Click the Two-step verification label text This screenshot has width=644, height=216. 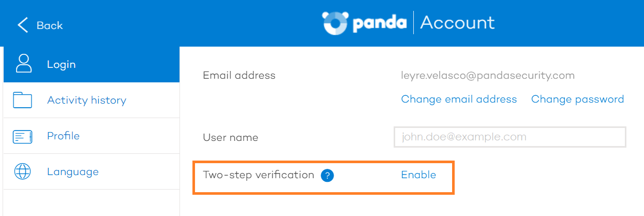click(259, 175)
